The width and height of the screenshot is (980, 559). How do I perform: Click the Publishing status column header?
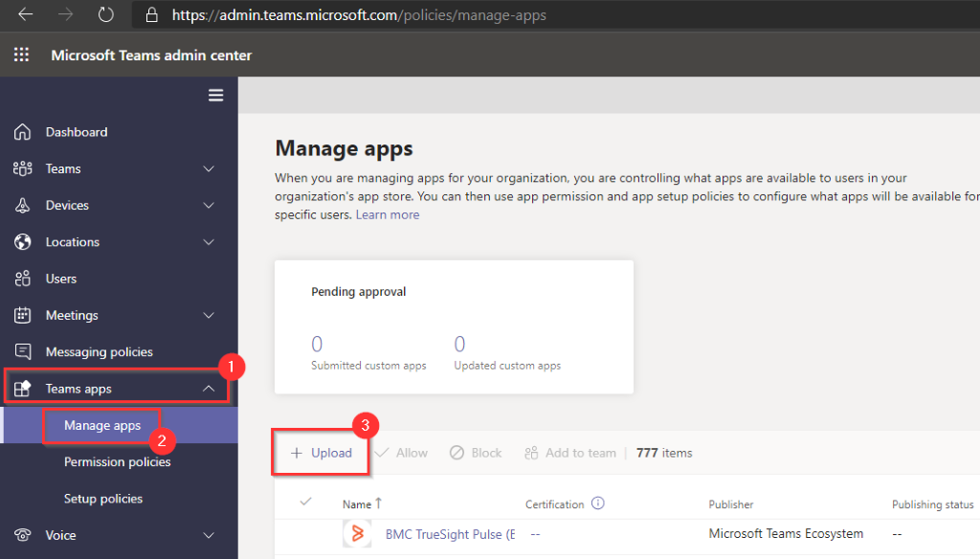932,504
